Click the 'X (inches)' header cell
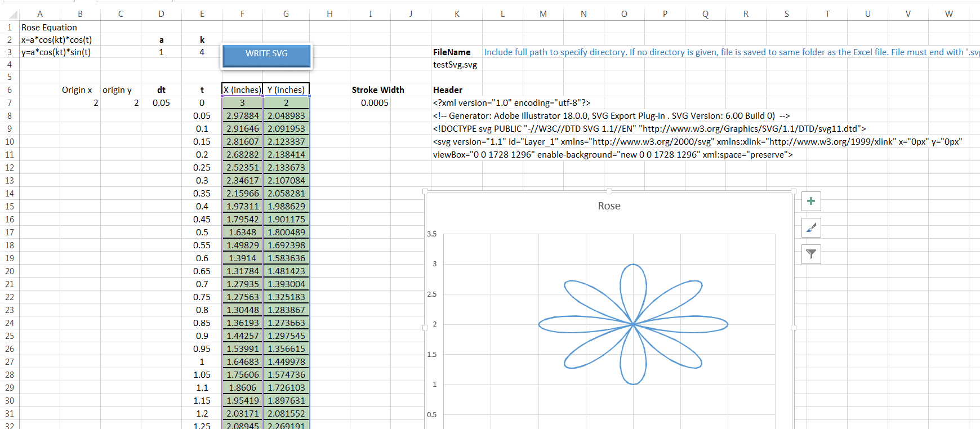Screen dimensions: 980x429 242,90
